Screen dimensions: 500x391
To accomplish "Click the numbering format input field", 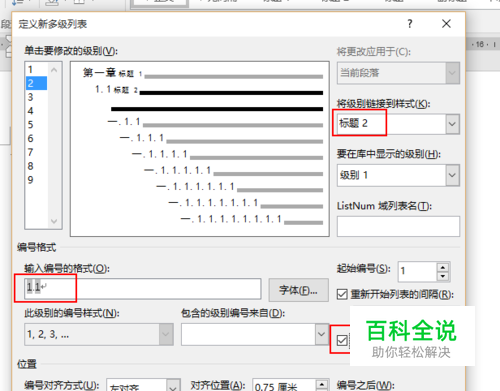I will 142,288.
